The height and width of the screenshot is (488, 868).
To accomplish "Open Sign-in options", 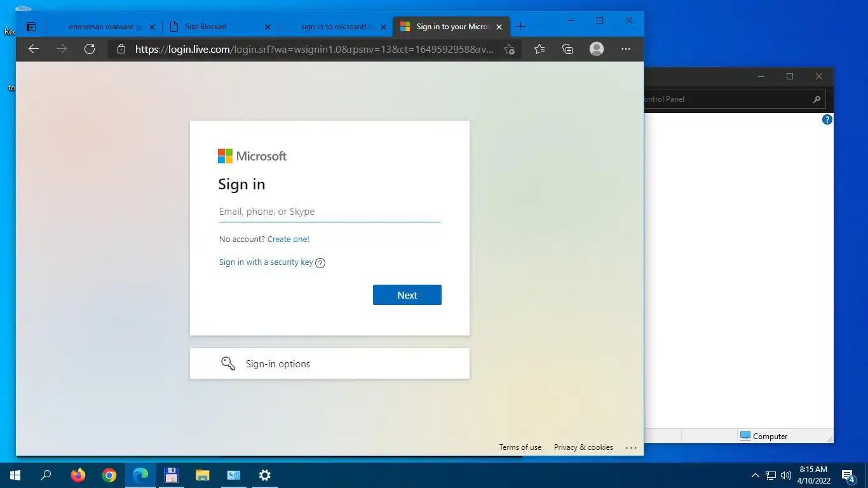I will tap(330, 363).
